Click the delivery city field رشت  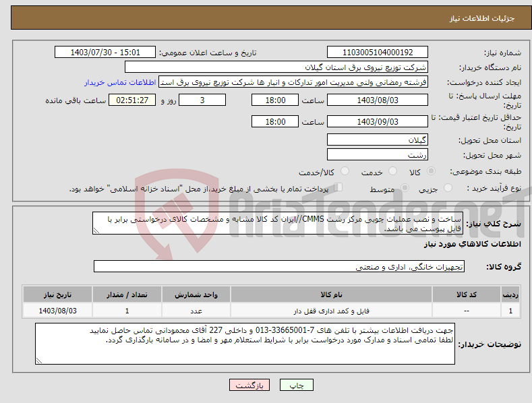(378, 154)
